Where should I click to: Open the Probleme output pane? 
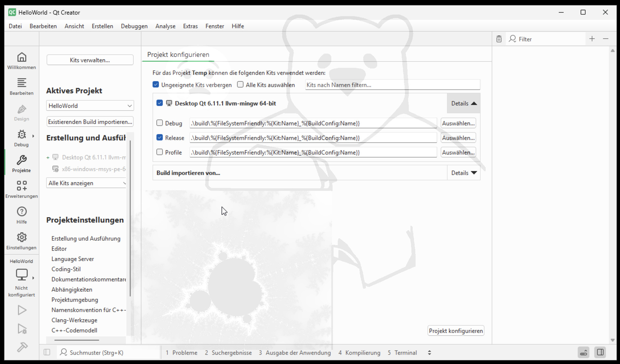click(x=181, y=353)
